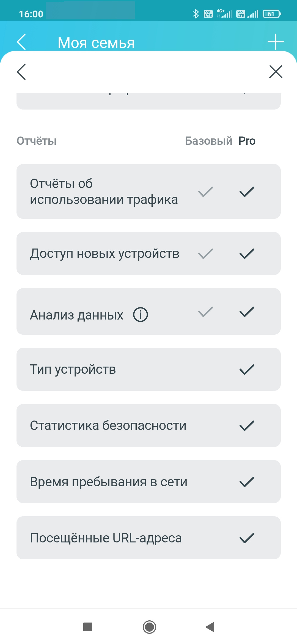Go back using the sheet's back chevron
The height and width of the screenshot is (644, 297).
[x=21, y=72]
